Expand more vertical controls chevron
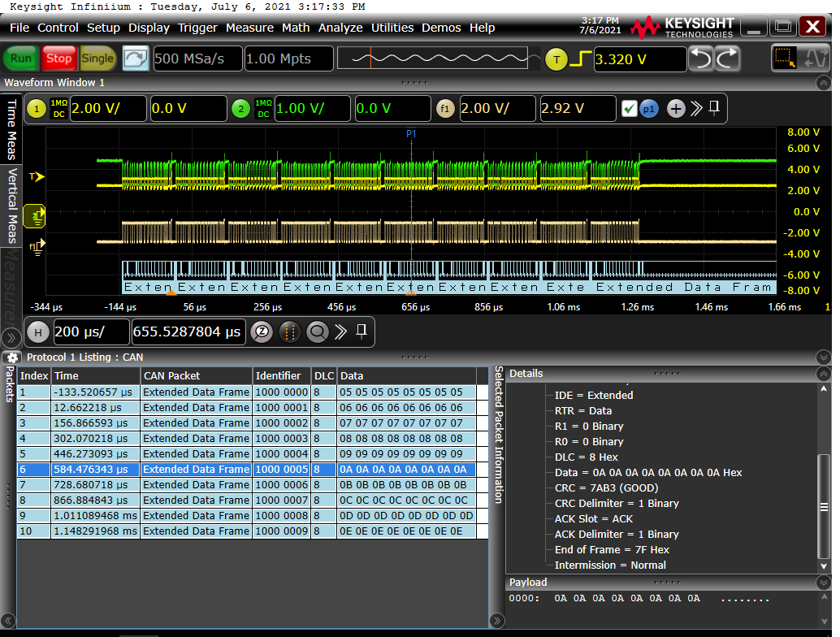 tap(696, 109)
